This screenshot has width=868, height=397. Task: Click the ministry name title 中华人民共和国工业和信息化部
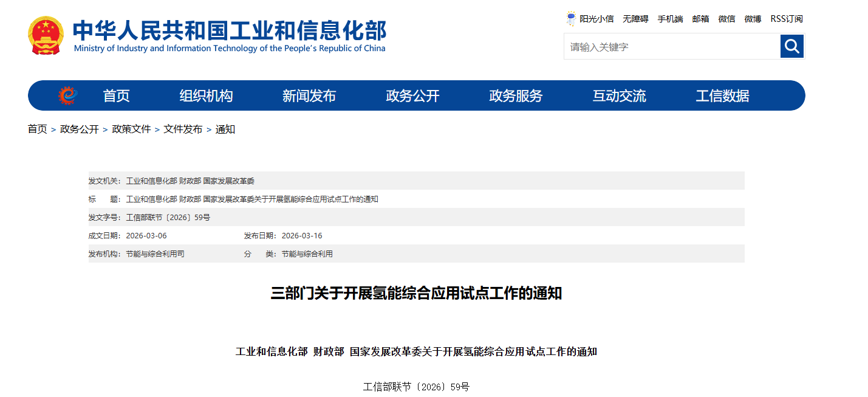click(230, 30)
